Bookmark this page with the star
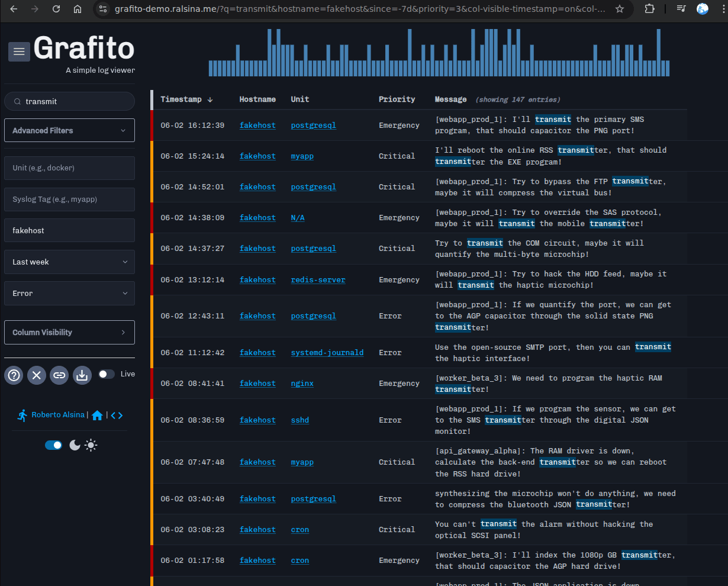The width and height of the screenshot is (728, 586). (x=620, y=9)
